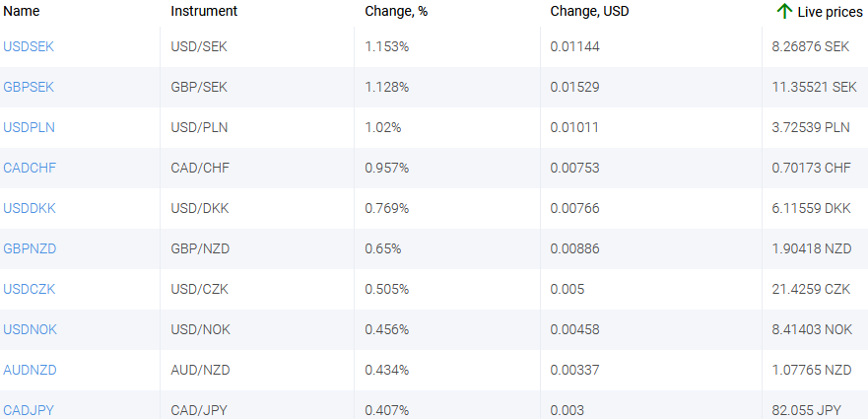Open the USDPLN currency pair link
The height and width of the screenshot is (419, 868).
pos(29,127)
